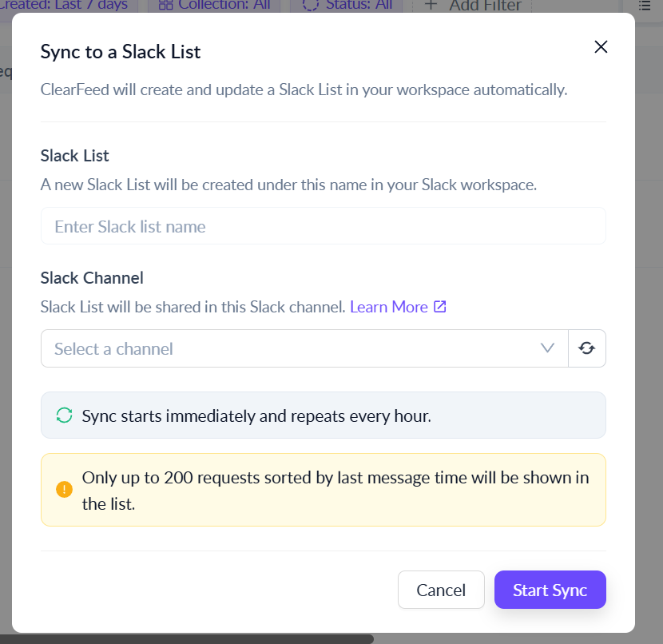Click the external link icon beside Learn More
Screen dimensions: 663x644
(440, 307)
